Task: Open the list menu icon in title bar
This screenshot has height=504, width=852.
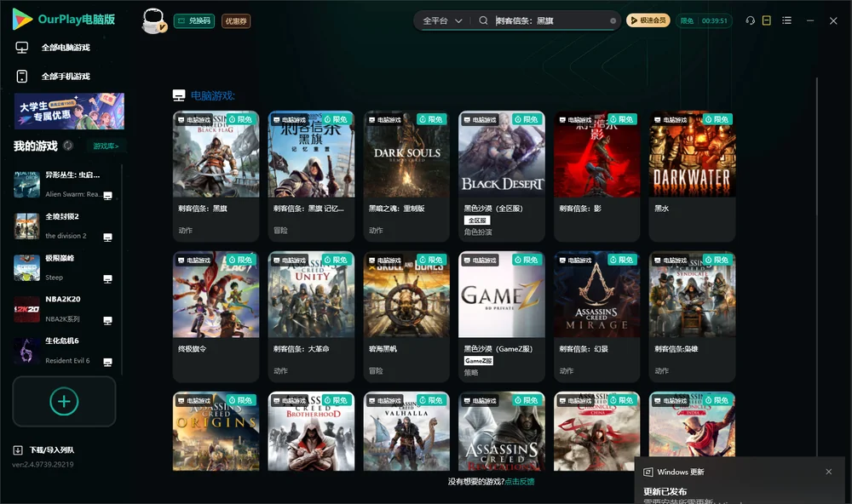Action: pos(786,20)
